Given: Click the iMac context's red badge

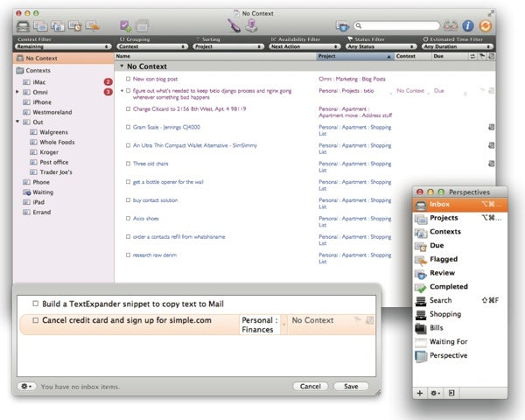Looking at the screenshot, I should pos(108,82).
